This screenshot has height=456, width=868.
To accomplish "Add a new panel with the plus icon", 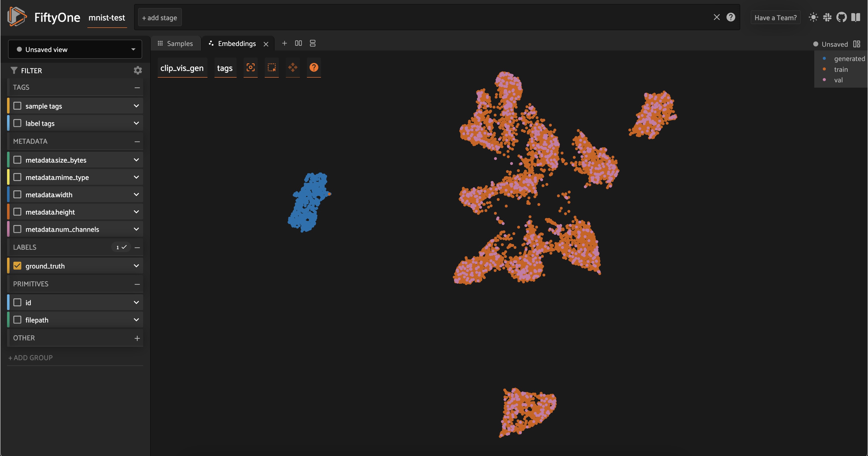I will 284,43.
